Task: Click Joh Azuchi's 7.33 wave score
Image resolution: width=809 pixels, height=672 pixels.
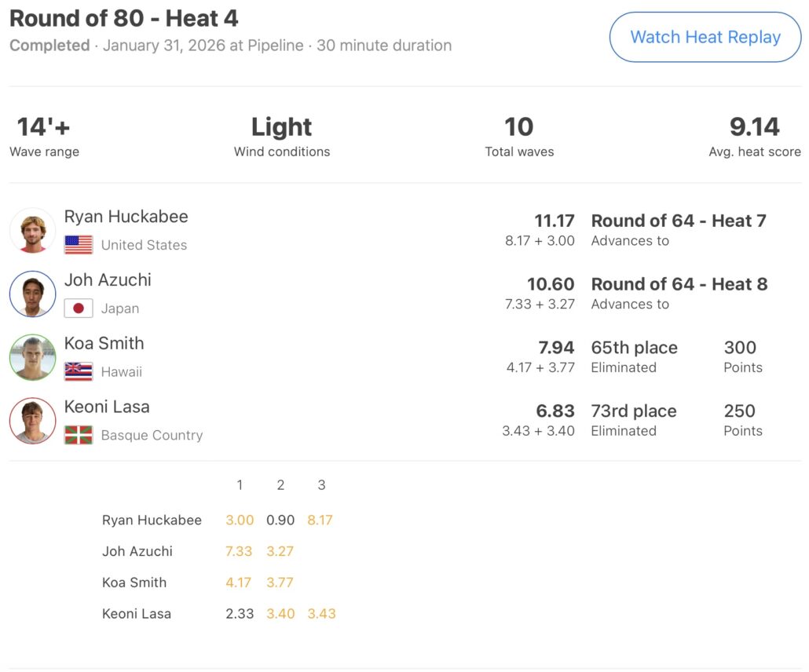Action: (x=239, y=551)
